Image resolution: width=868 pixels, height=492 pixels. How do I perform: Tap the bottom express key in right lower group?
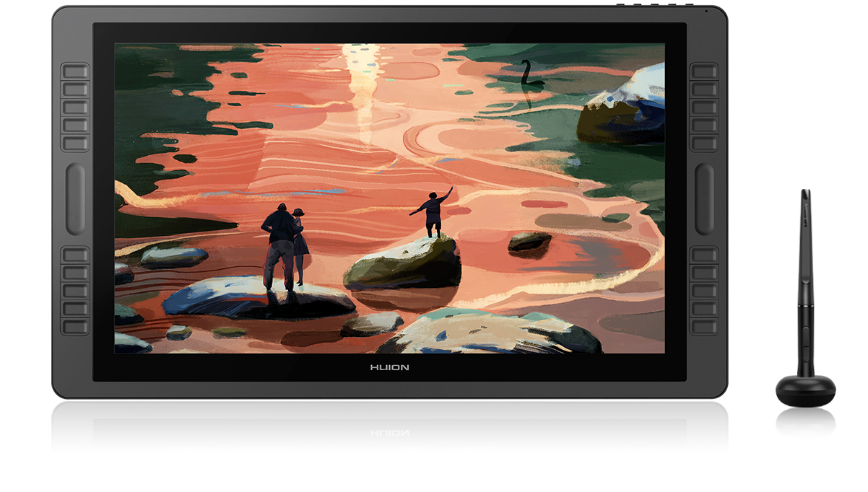pyautogui.click(x=704, y=328)
